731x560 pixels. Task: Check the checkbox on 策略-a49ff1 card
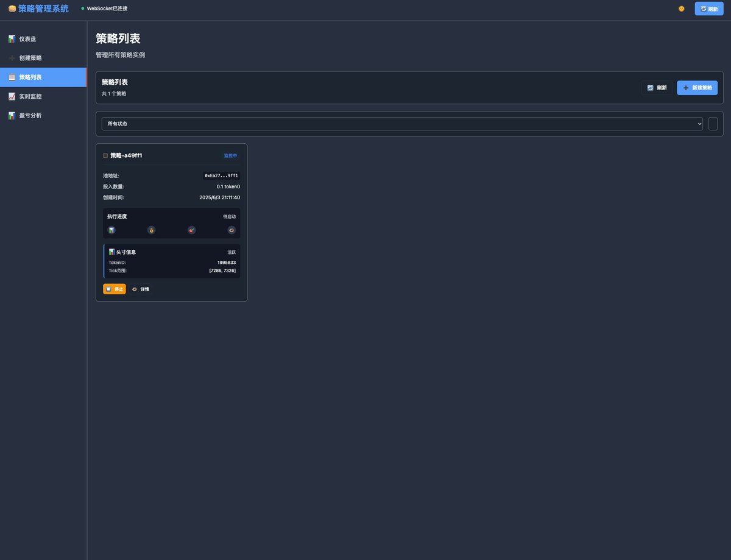point(105,155)
